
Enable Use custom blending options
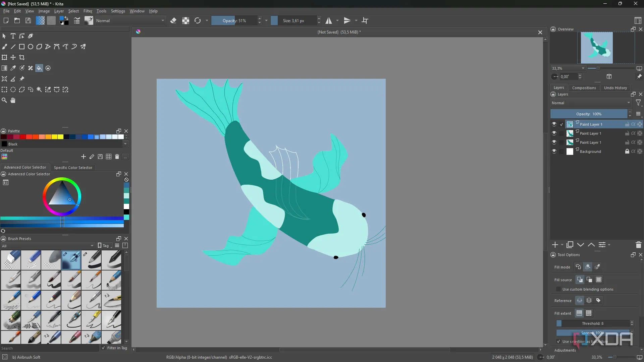click(558, 289)
